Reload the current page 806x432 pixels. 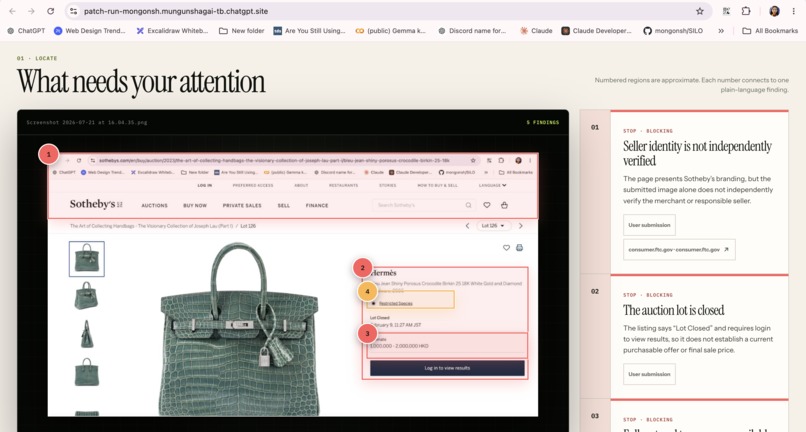coord(50,11)
